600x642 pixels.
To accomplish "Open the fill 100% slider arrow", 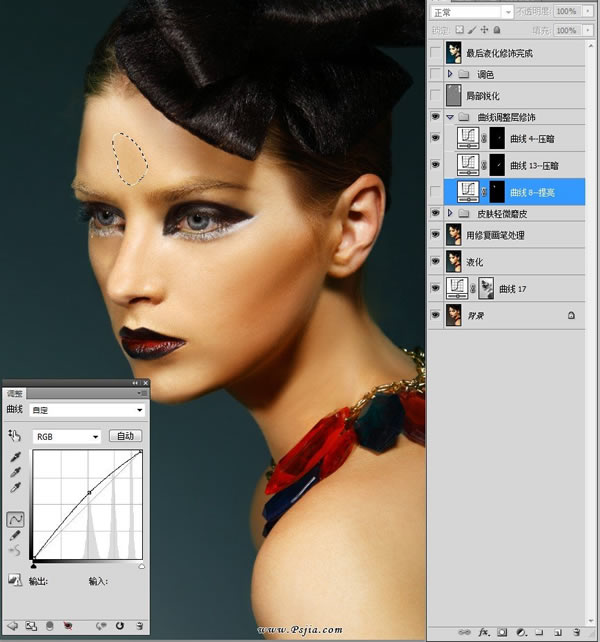I will [588, 30].
